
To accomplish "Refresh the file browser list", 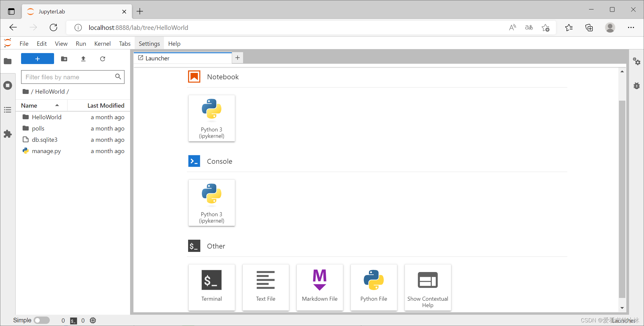I will pyautogui.click(x=103, y=59).
